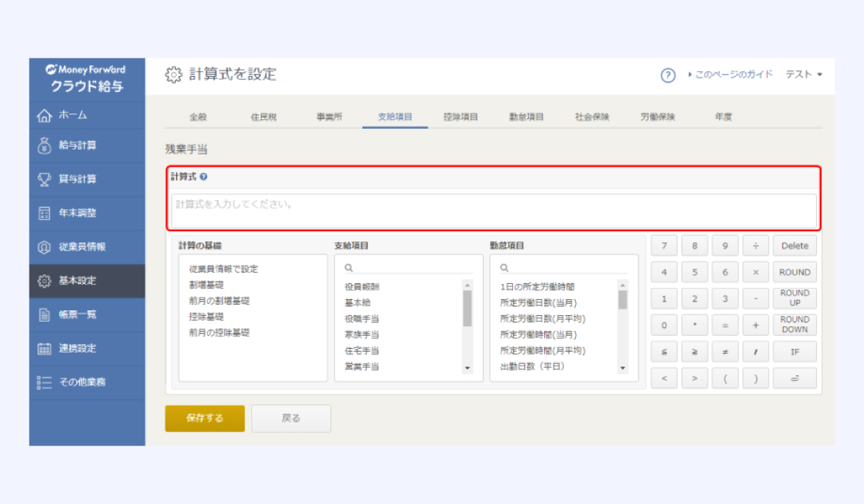Select 役員報酬 in 支給項目 list
Viewport: 864px width, 504px height.
click(362, 286)
